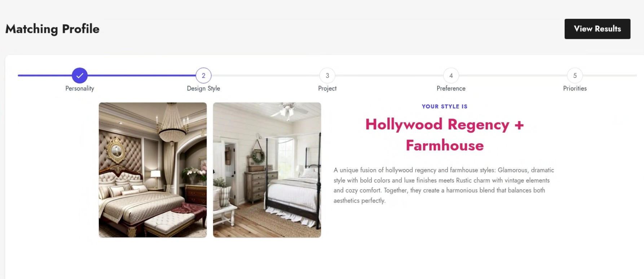Go to the step 5 circle

[x=575, y=75]
